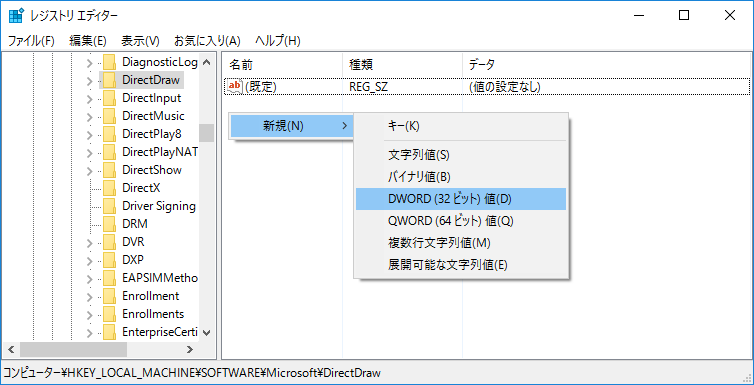
Task: Click the tree vertical scrollbar thumb
Action: (206, 133)
